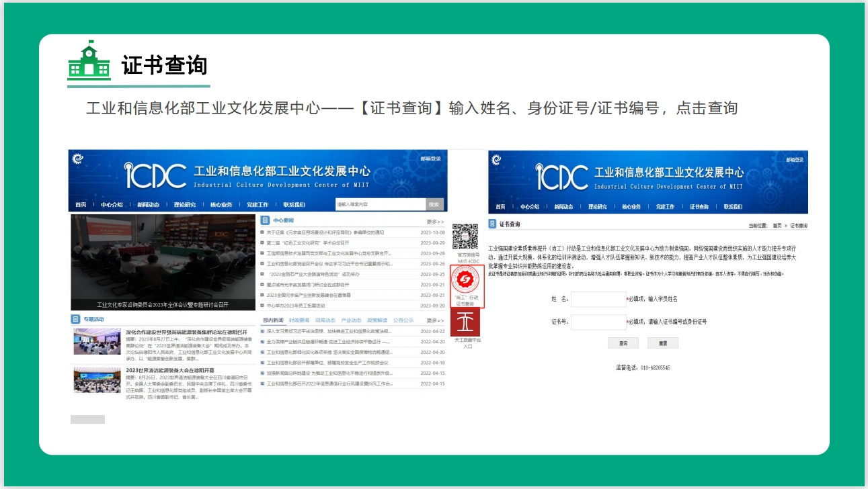Click the gear emblem atop the homepage banner
This screenshot has height=489, width=868.
click(77, 159)
